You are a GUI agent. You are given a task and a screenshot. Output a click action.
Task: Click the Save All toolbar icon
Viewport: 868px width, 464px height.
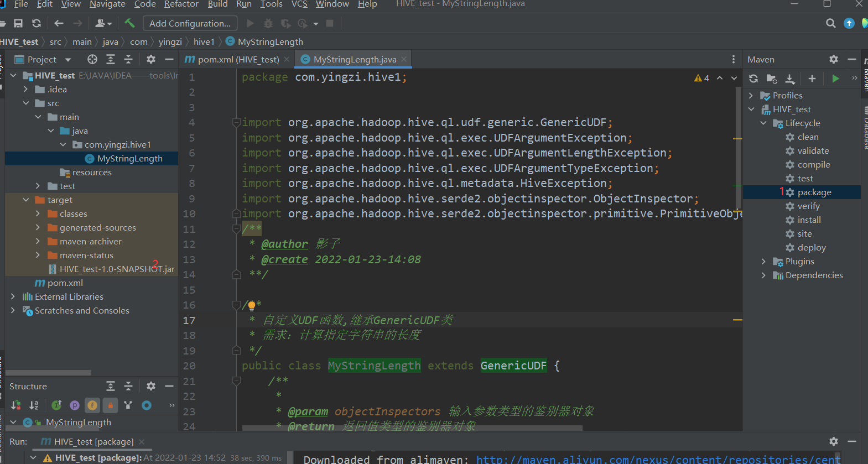tap(18, 23)
